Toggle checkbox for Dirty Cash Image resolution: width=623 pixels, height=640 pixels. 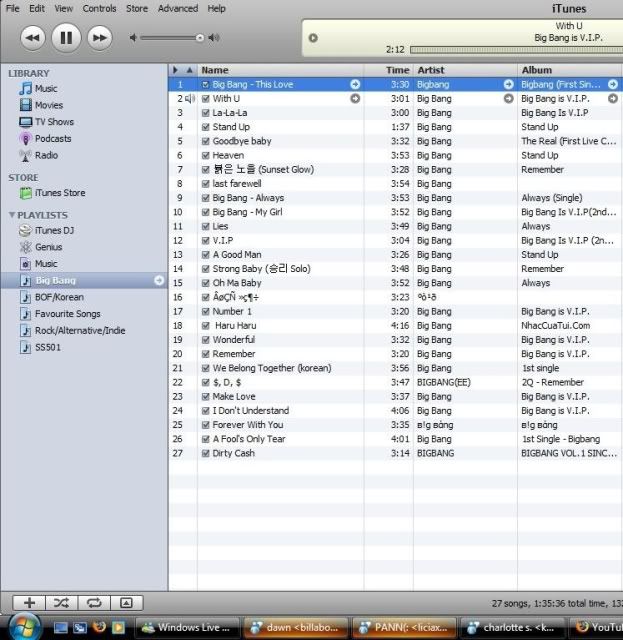point(205,453)
